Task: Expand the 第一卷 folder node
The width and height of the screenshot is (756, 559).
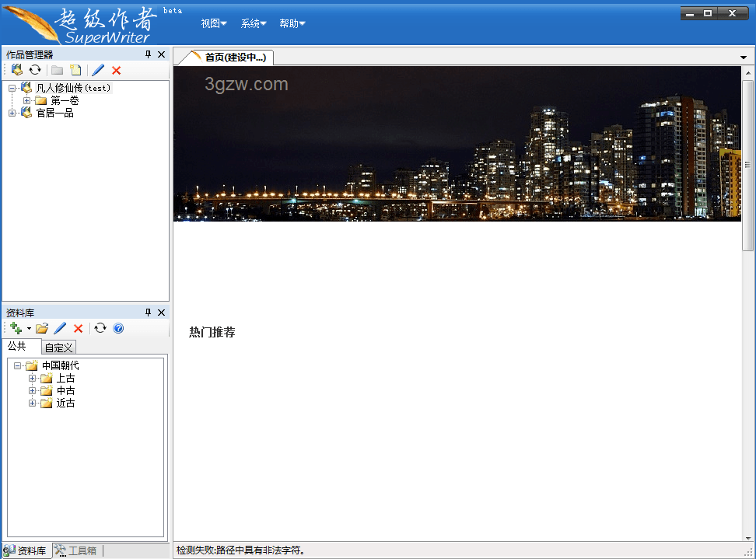Action: 26,100
